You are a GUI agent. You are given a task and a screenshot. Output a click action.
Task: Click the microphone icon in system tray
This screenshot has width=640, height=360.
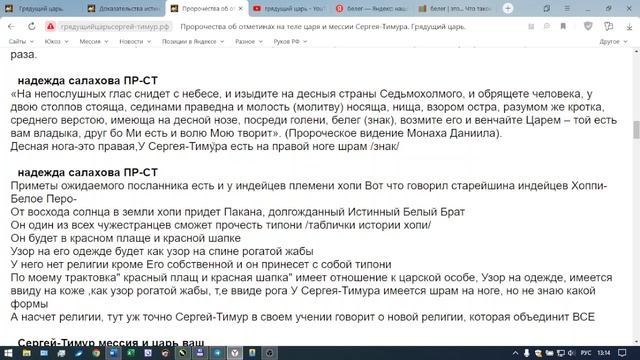[x=527, y=353]
